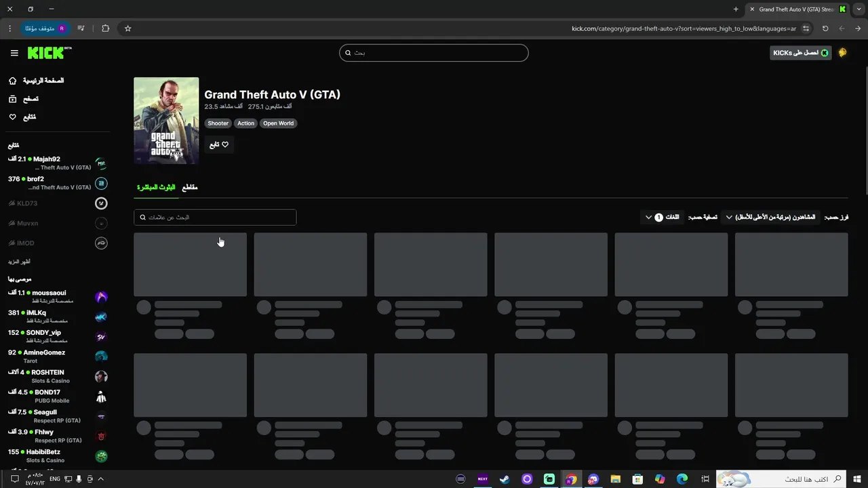868x488 pixels.
Task: Click the paused profile chip in Chrome
Action: [x=45, y=28]
